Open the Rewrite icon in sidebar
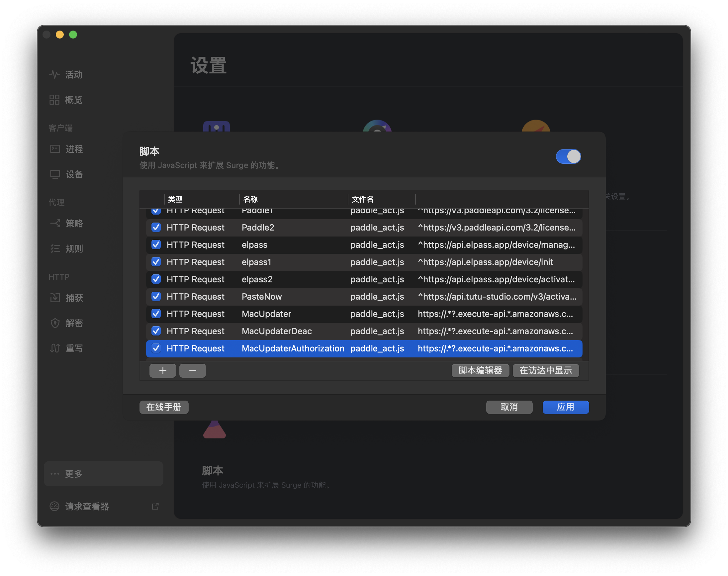Viewport: 728px width, 576px height. point(55,348)
